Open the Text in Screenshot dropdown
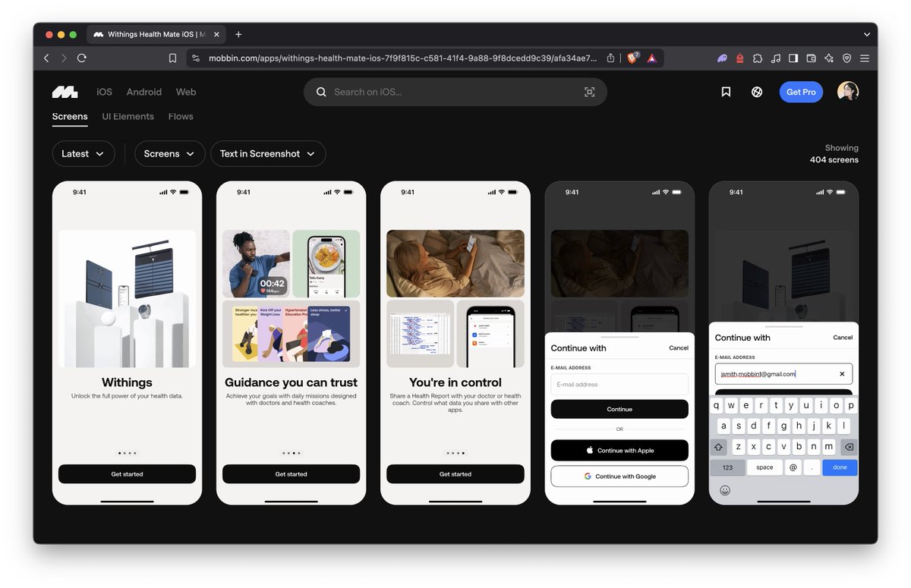The height and width of the screenshot is (588, 911). [x=268, y=153]
